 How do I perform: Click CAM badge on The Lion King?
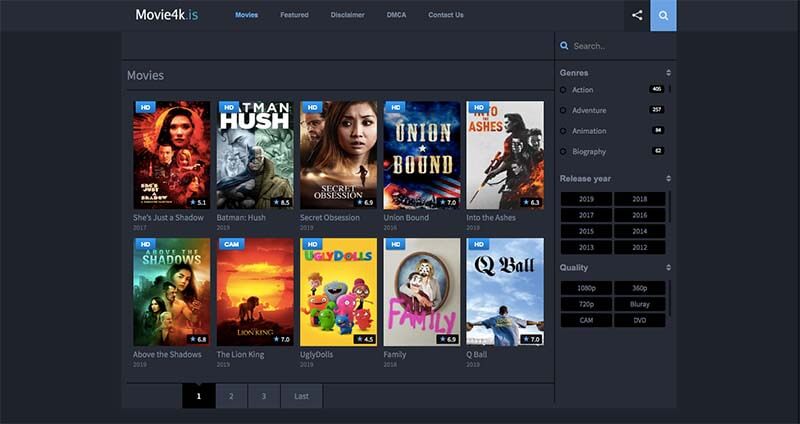click(231, 244)
